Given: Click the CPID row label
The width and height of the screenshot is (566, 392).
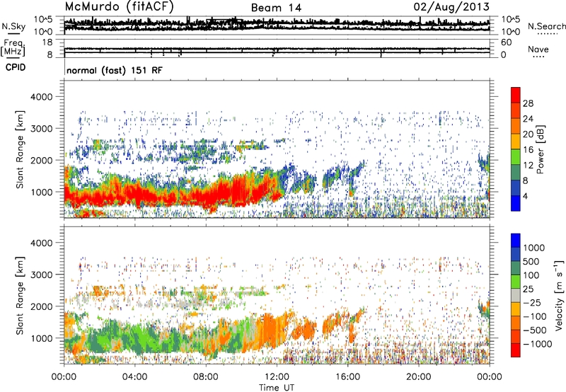Looking at the screenshot, I should (x=16, y=67).
